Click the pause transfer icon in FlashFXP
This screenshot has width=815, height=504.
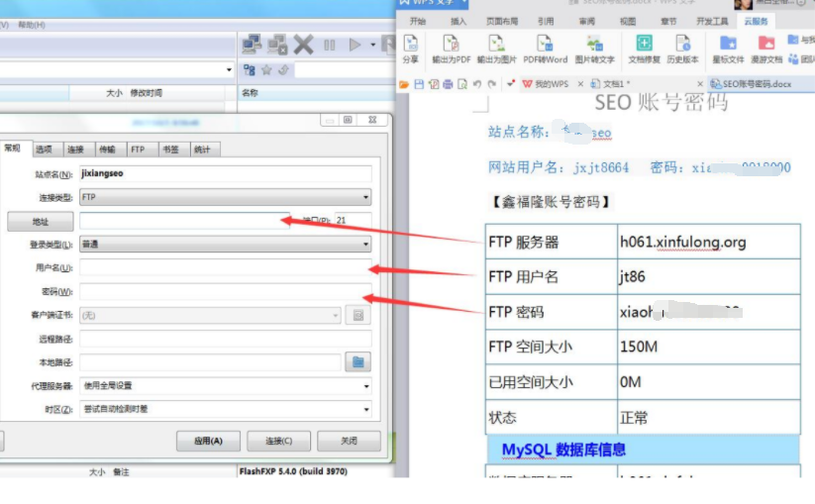330,46
